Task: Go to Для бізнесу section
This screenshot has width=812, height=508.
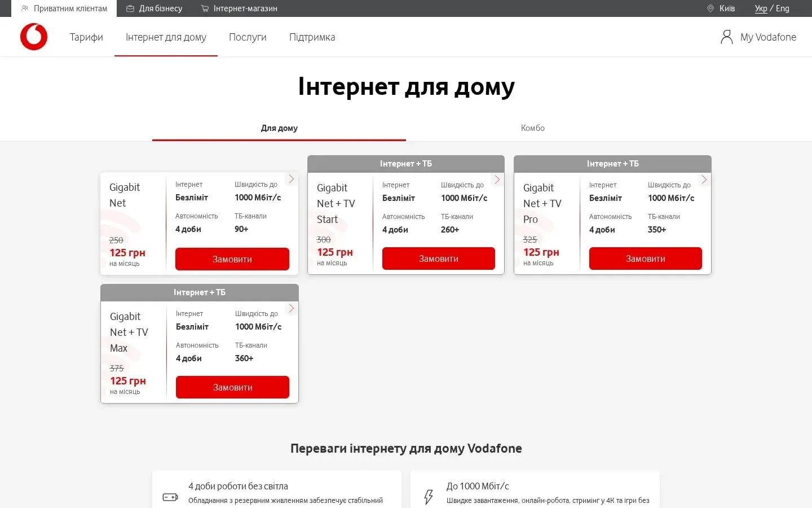Action: (155, 8)
